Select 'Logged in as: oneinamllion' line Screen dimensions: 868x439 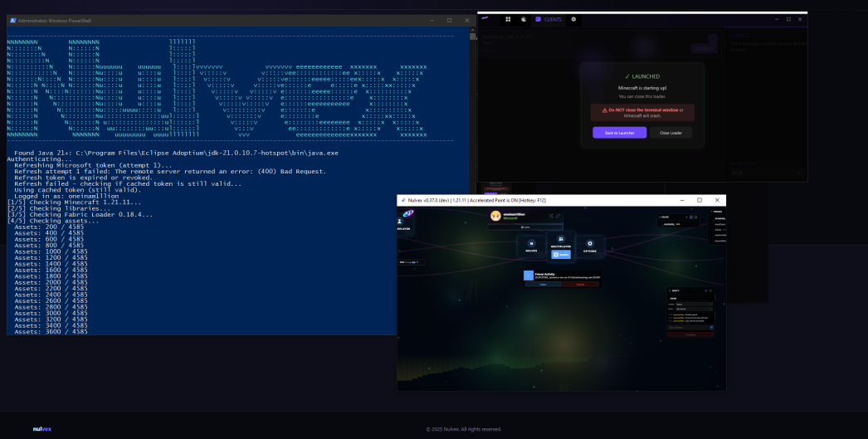[66, 196]
